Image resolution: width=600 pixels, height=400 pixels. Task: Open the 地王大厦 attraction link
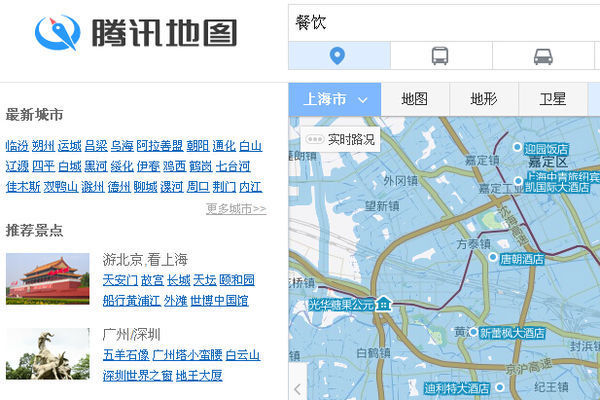[199, 376]
